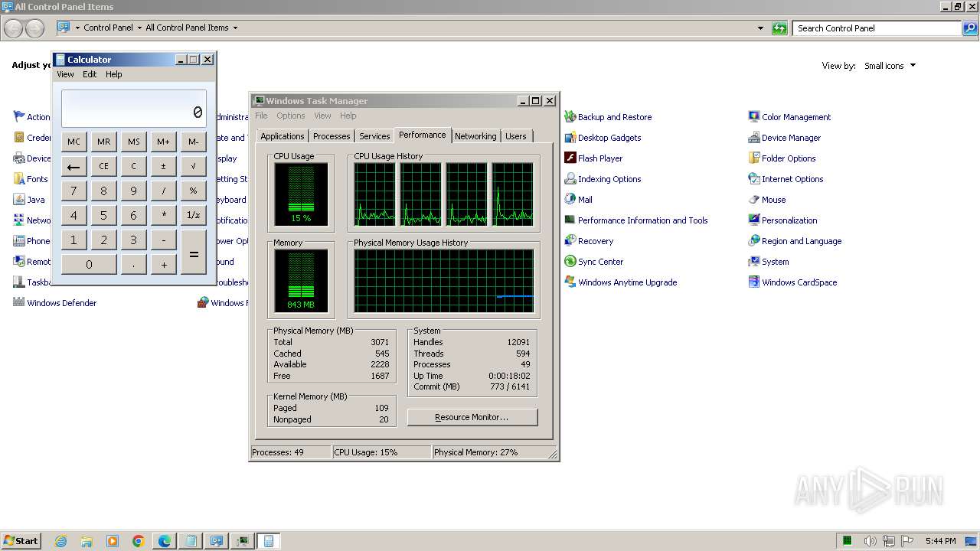Click the Control Panel search magnifier

point(970,28)
